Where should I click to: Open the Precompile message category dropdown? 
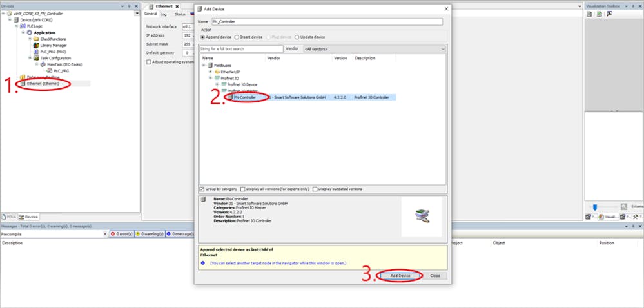click(x=105, y=234)
